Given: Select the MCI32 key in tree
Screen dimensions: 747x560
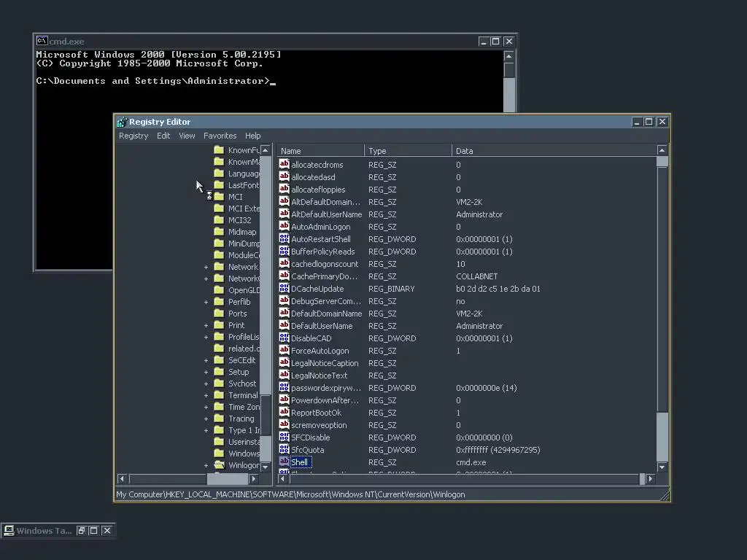Looking at the screenshot, I should click(239, 220).
